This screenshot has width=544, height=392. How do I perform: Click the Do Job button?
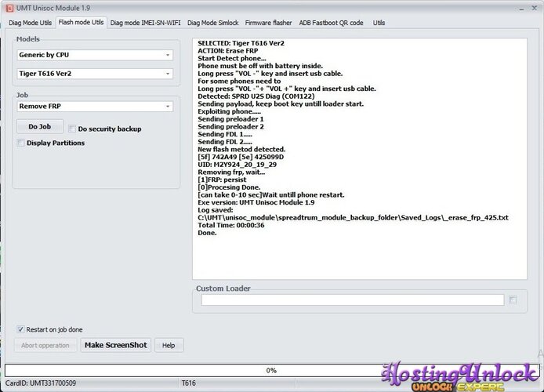point(40,127)
